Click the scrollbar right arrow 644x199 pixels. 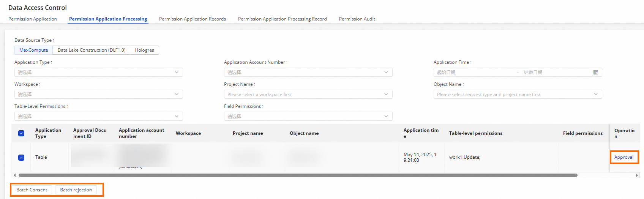(637, 175)
